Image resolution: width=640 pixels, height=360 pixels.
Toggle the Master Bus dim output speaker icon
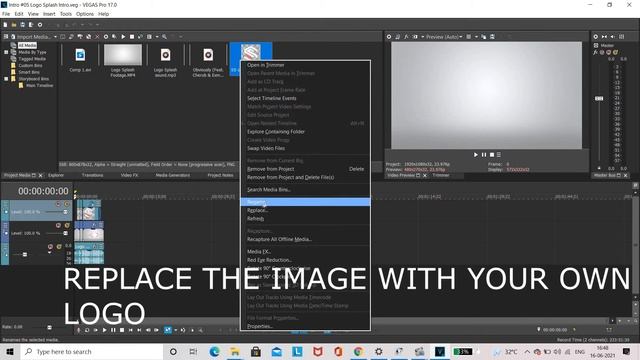613,37
